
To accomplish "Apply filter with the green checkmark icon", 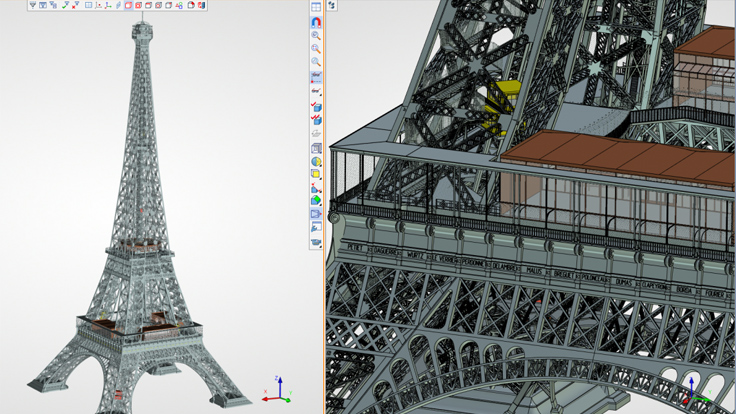I will click(65, 5).
